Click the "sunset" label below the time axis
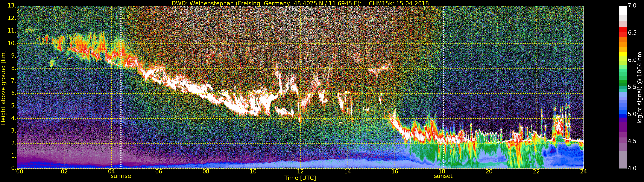Image resolution: width=644 pixels, height=182 pixels. click(443, 176)
